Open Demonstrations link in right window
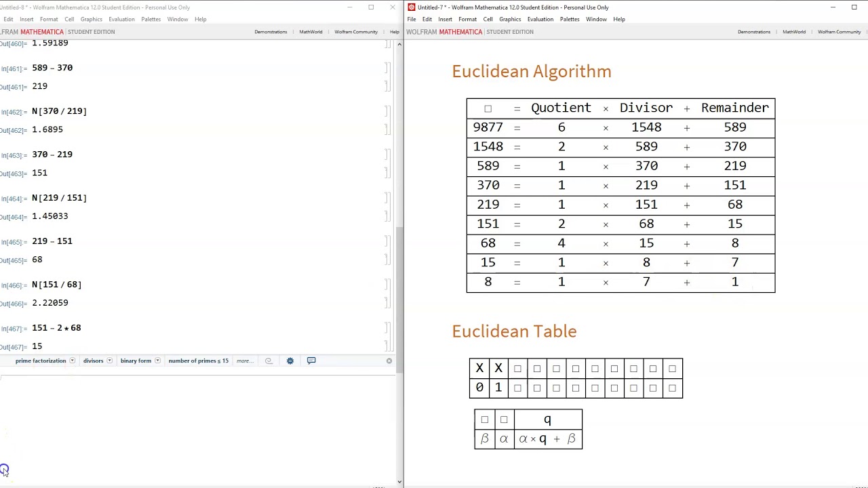 754,32
